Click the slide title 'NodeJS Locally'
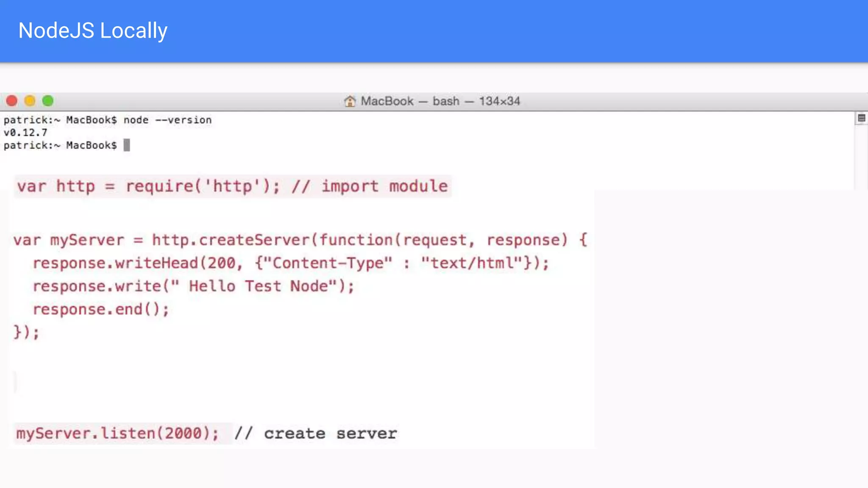Image resolution: width=868 pixels, height=488 pixels. coord(93,30)
